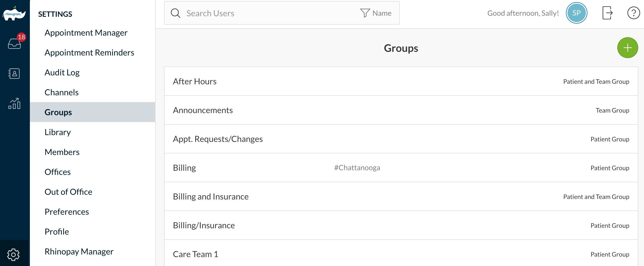
Task: Click the SP profile avatar
Action: (x=576, y=13)
